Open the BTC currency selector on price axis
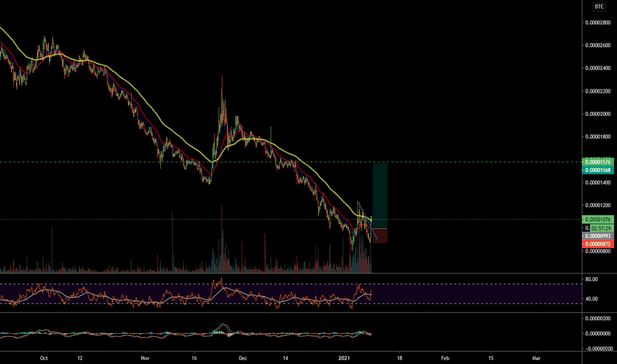 (599, 7)
